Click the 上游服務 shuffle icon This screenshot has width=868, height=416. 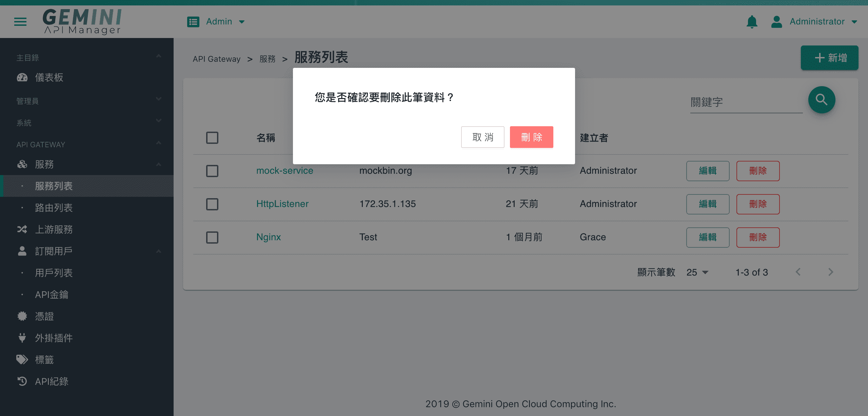[x=22, y=229]
